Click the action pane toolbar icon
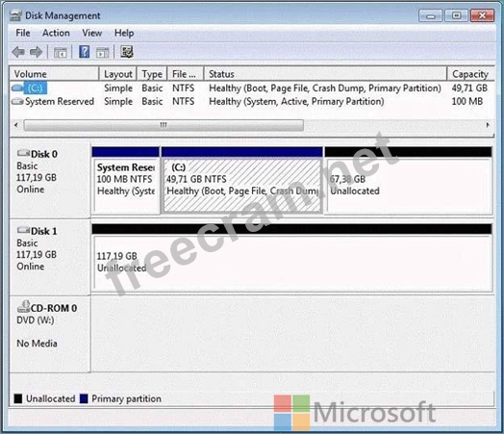This screenshot has width=504, height=434. tap(103, 52)
